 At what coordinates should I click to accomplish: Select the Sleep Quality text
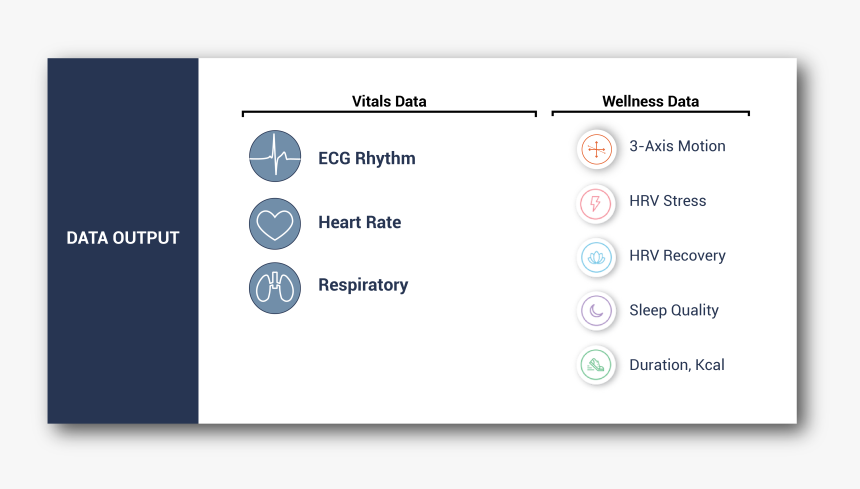(674, 311)
